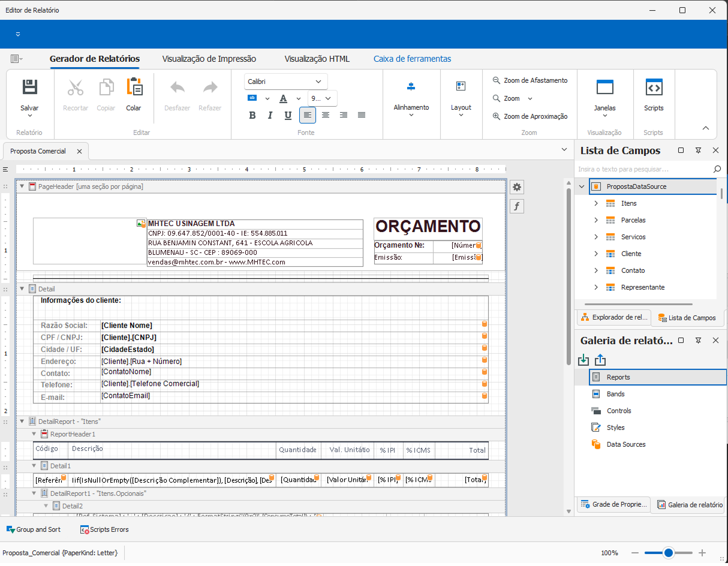The height and width of the screenshot is (566, 728).
Task: Click the Salvar disk icon
Action: point(29,88)
